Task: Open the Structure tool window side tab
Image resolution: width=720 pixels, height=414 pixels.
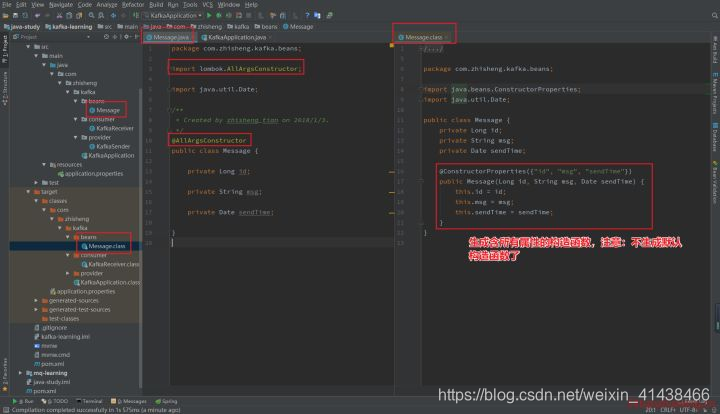Action: click(x=5, y=89)
